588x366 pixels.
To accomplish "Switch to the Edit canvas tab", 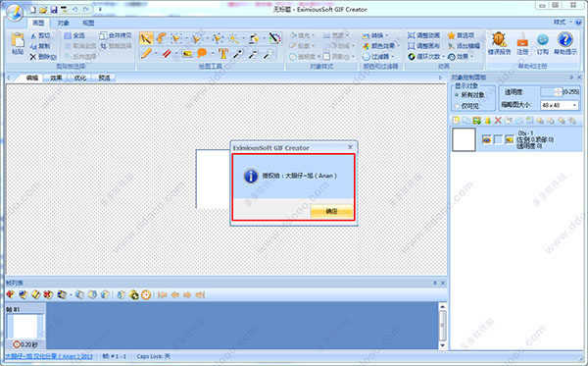I will [x=32, y=78].
